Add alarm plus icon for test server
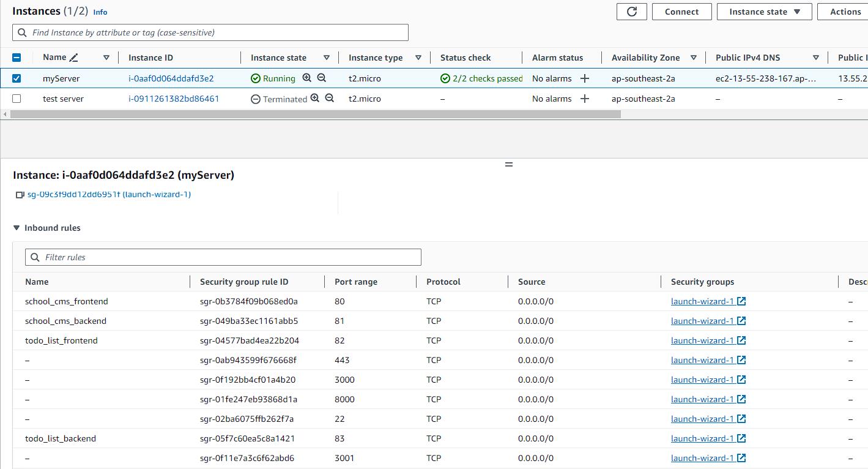868x469 pixels. click(x=585, y=99)
